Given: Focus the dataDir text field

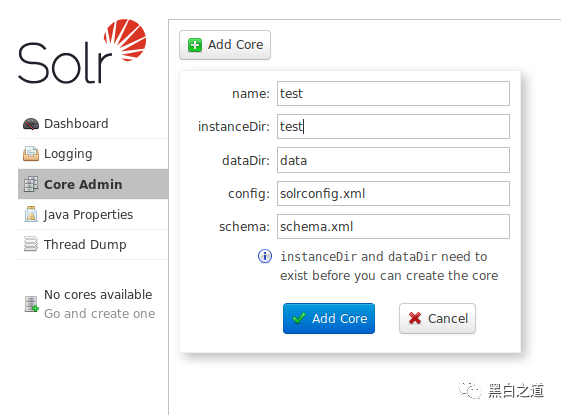Looking at the screenshot, I should point(393,160).
